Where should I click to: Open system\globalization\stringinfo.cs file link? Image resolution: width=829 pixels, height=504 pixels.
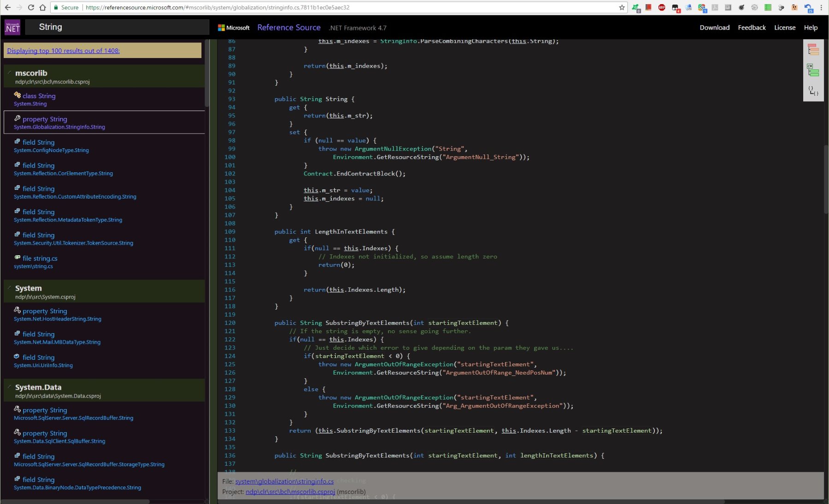(x=284, y=481)
